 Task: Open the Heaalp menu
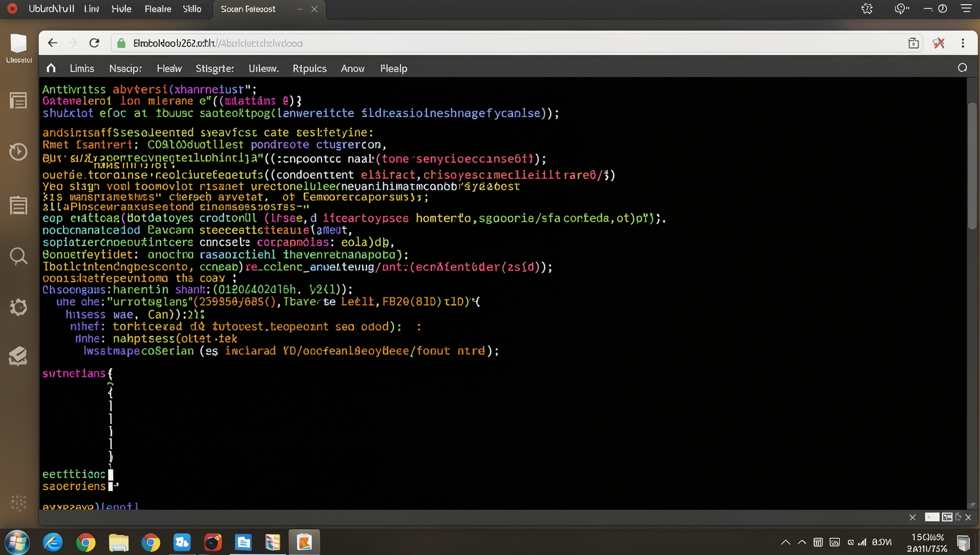[394, 69]
